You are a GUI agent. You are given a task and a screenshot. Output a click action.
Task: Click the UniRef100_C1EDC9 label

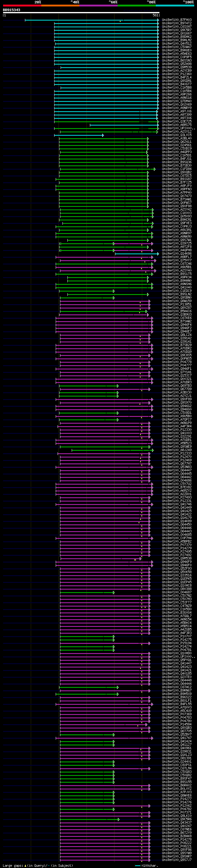(x=176, y=291)
